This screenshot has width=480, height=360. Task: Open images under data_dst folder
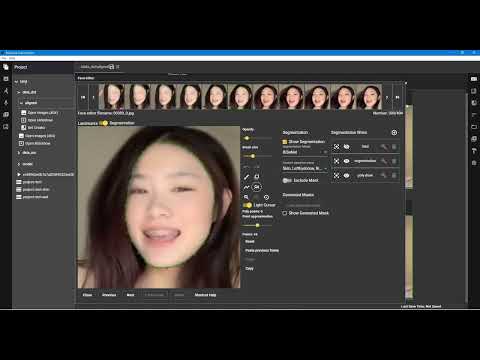37,136
